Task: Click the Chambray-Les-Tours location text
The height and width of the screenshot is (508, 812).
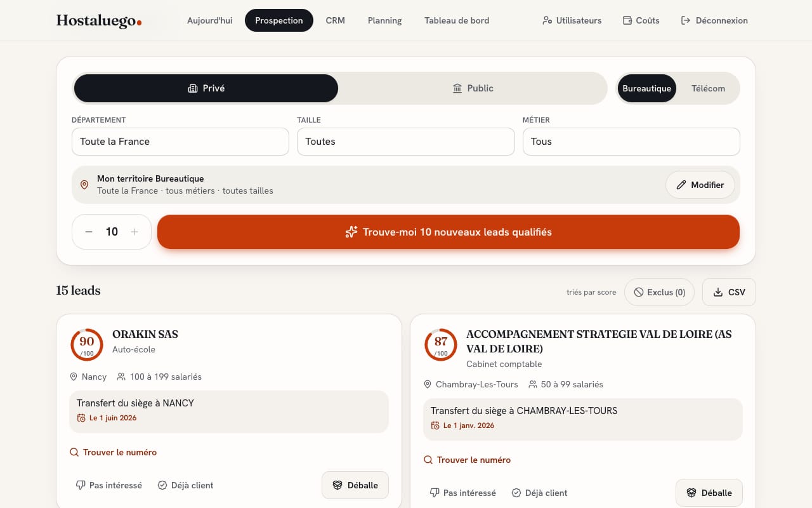Action: (477, 384)
